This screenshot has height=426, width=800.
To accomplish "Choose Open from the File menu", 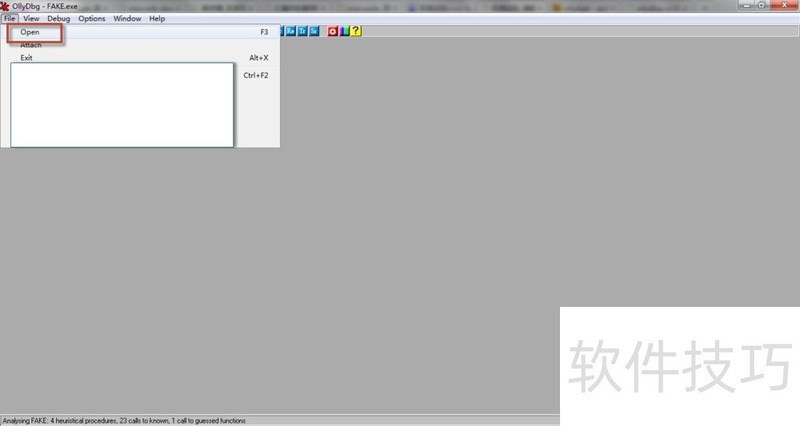I will pyautogui.click(x=141, y=32).
